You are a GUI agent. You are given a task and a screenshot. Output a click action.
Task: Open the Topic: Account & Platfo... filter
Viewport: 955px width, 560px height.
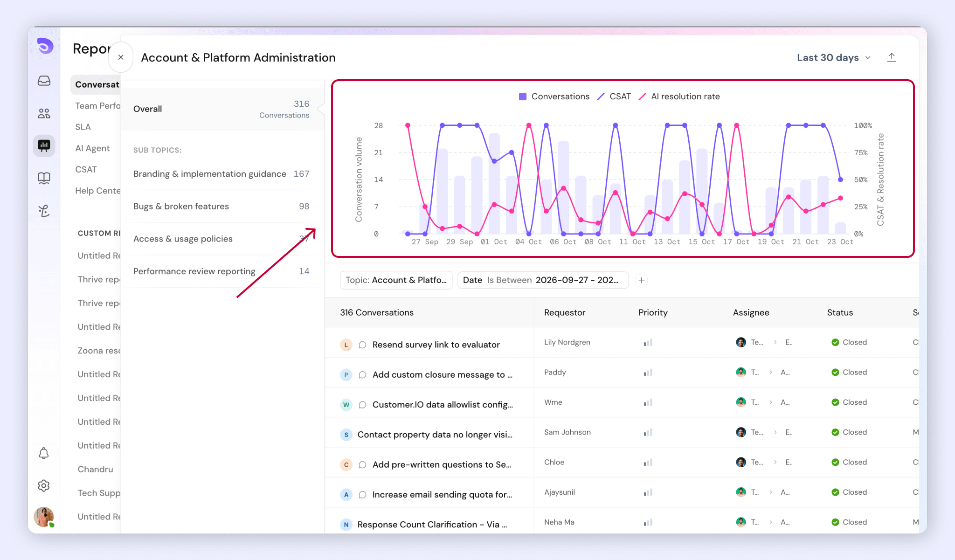point(396,280)
